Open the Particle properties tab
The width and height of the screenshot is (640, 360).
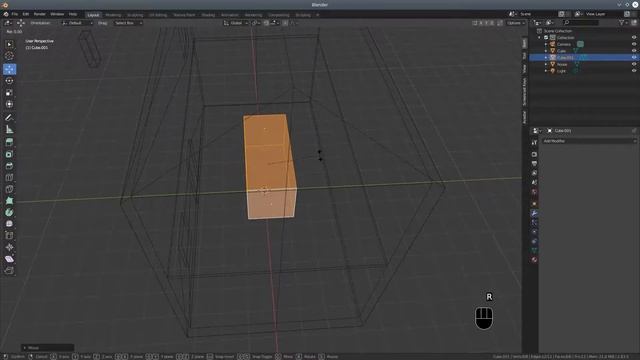click(534, 223)
